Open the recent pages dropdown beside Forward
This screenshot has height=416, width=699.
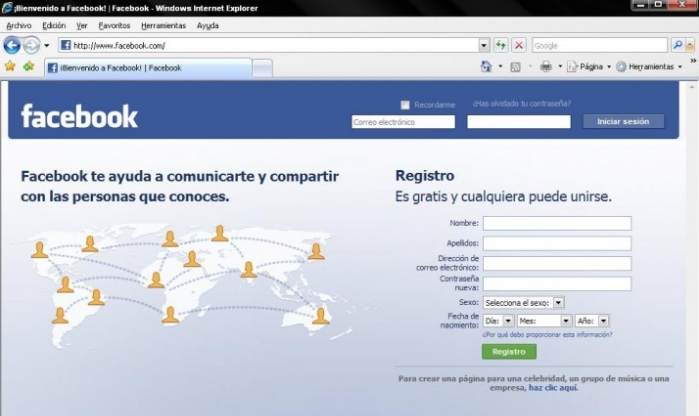click(46, 45)
